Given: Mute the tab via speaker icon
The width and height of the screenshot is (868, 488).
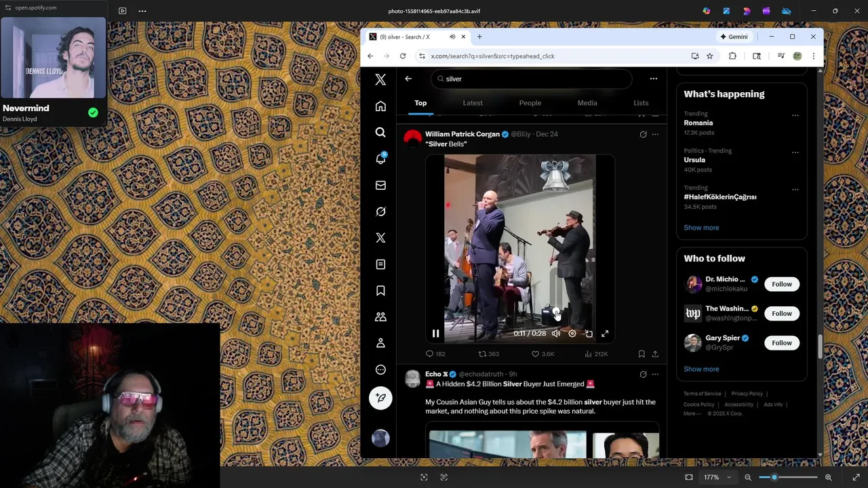Looking at the screenshot, I should [x=452, y=37].
